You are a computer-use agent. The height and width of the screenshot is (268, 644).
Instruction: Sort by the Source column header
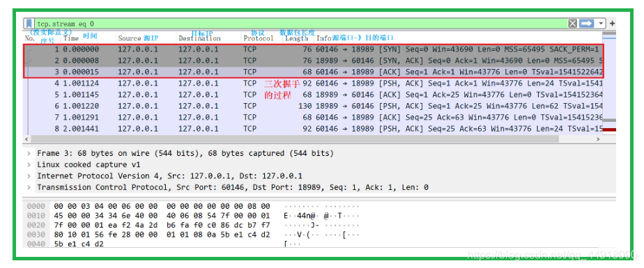[130, 38]
